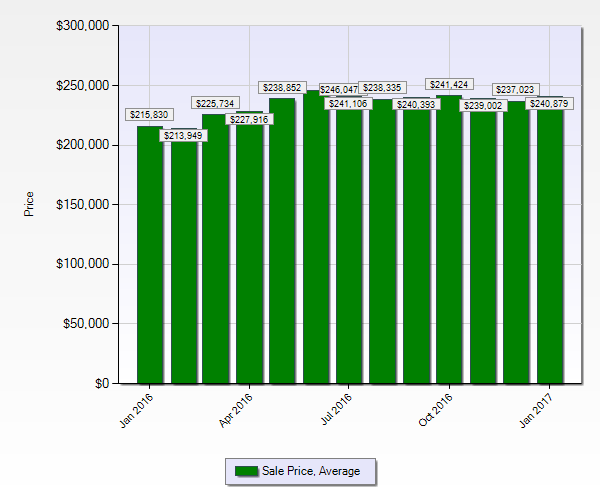
Task: Click the $213,949 data label
Action: (x=183, y=135)
